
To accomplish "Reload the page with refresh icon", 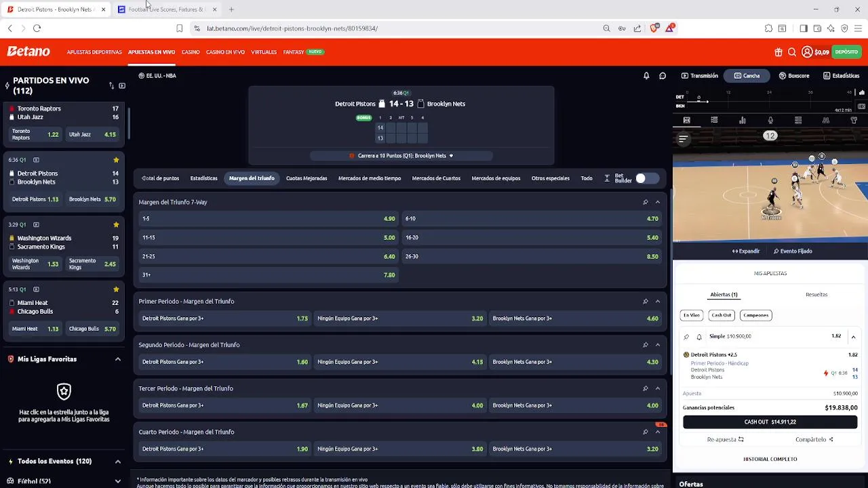I will coord(37,28).
